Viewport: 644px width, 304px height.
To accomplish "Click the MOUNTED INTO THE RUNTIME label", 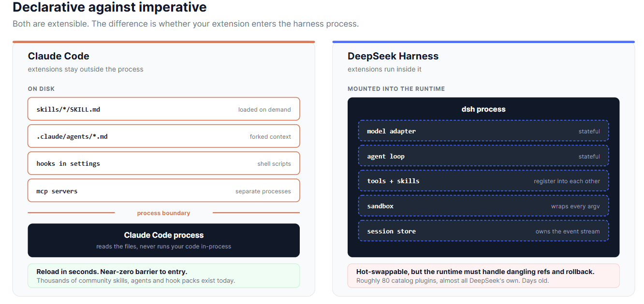I will pos(396,89).
